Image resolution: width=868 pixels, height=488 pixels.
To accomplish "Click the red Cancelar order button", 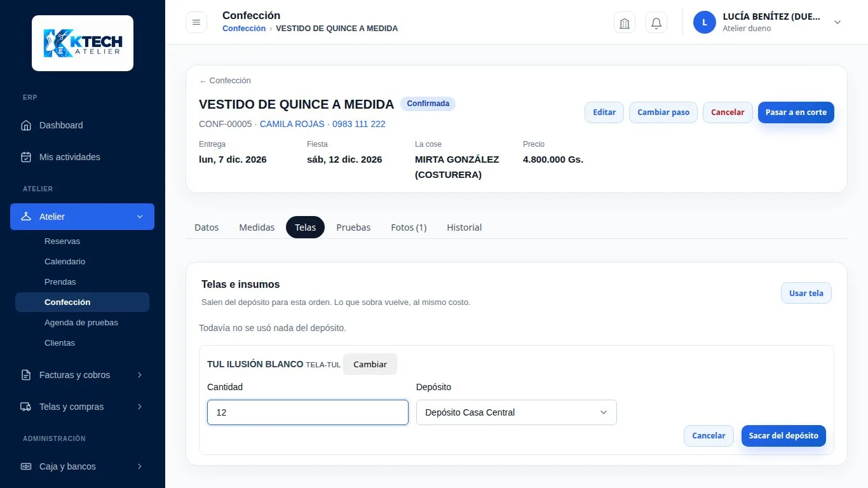I will click(x=728, y=112).
